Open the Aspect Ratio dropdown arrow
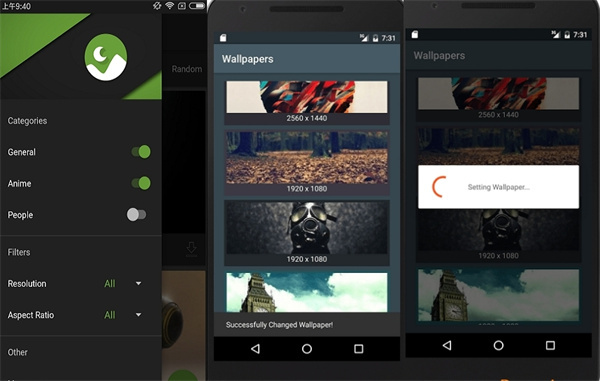This screenshot has width=600, height=381. pyautogui.click(x=139, y=315)
